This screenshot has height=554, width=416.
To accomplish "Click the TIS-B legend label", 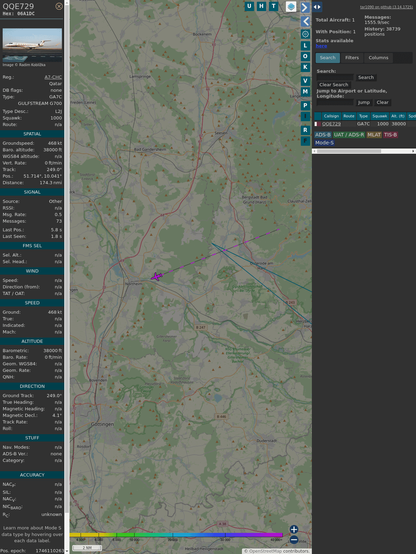I will coord(391,135).
